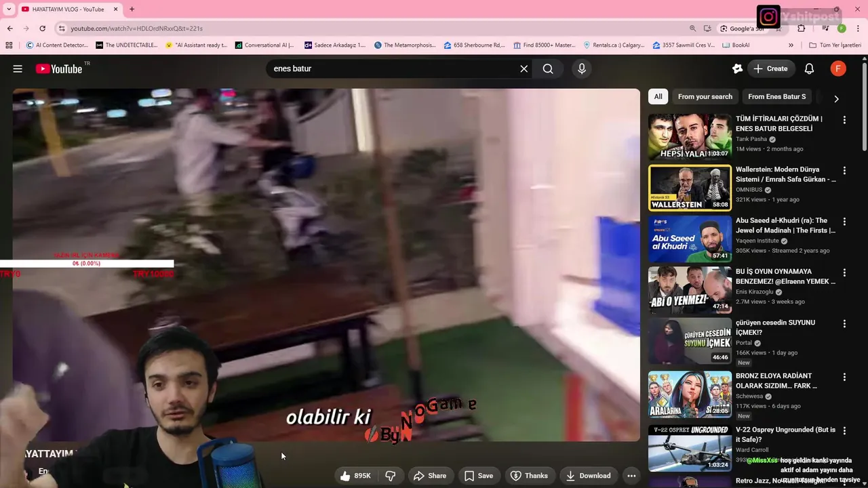
Task: Open the account avatar 'F' menu
Action: tap(838, 68)
